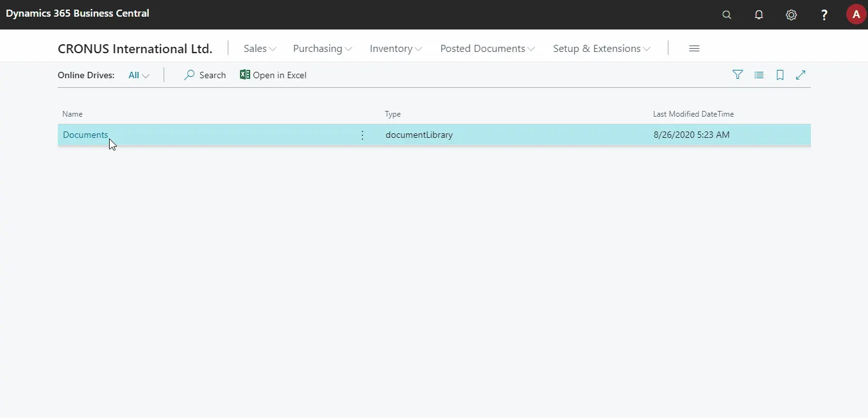Open the search magnifier in top bar
Screen dimensions: 868x418
tap(727, 15)
